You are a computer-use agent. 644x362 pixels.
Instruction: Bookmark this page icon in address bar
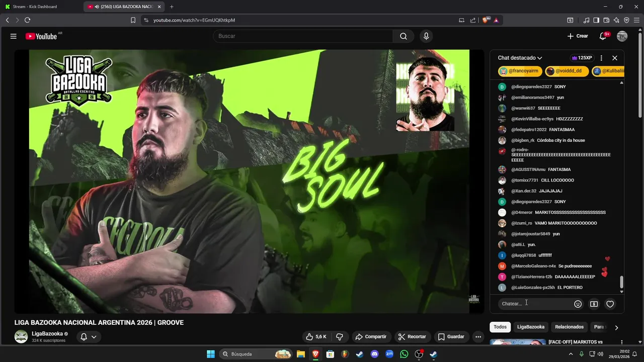133,20
